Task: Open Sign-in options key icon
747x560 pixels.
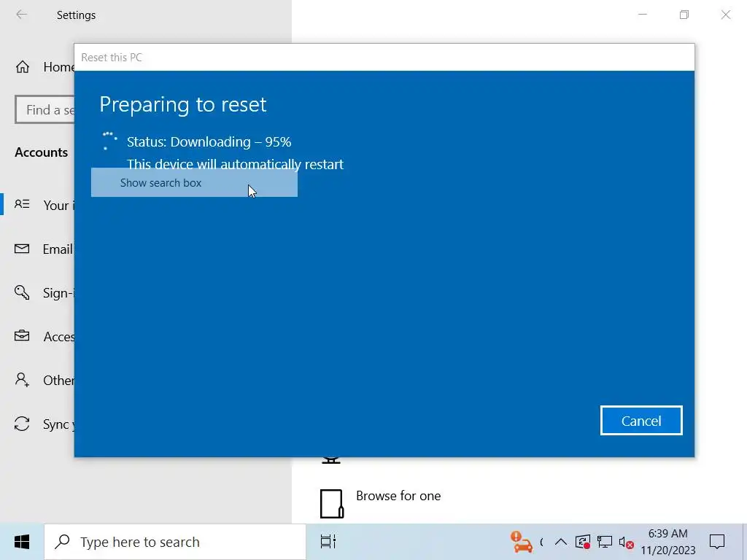Action: (x=22, y=292)
